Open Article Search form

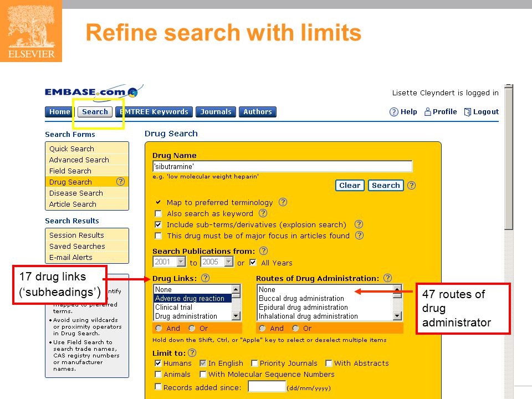87,204
